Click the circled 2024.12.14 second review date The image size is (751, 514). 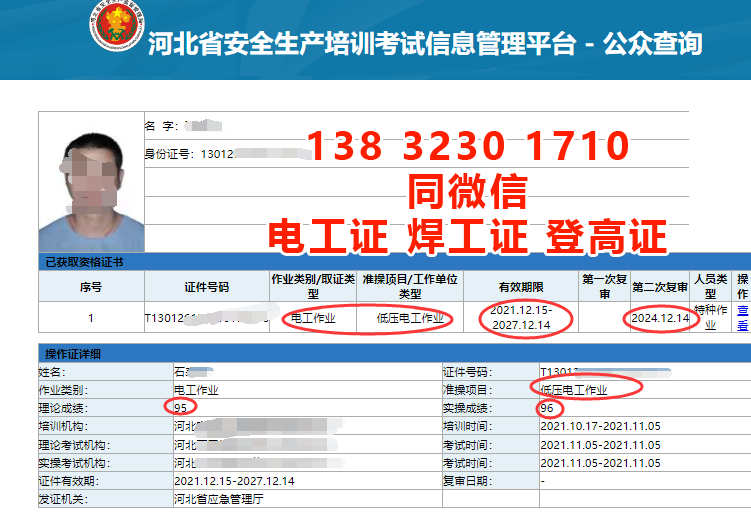coord(661,319)
